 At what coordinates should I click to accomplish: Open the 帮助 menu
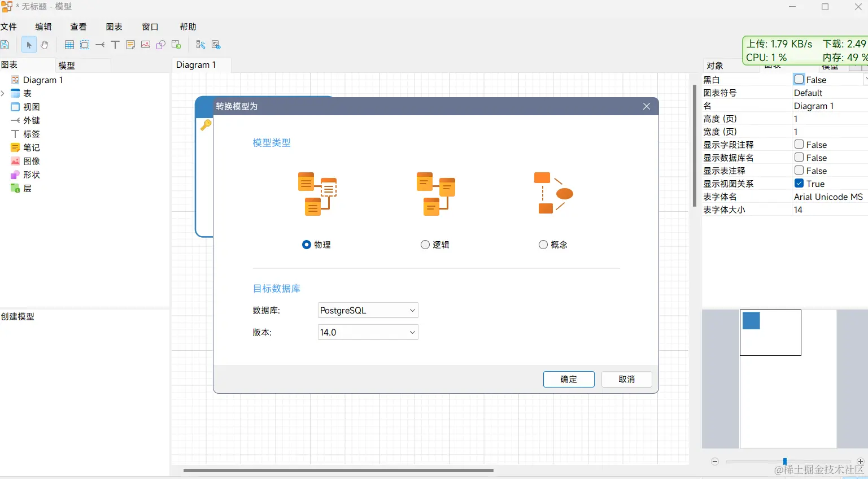click(x=188, y=27)
